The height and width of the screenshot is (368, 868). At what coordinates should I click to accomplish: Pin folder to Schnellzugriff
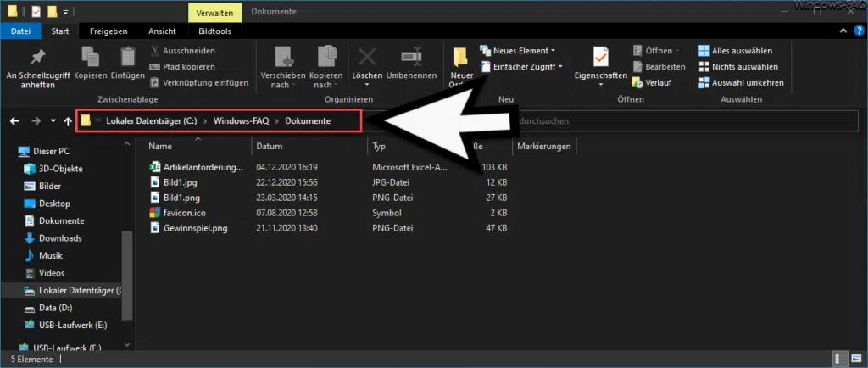click(36, 66)
